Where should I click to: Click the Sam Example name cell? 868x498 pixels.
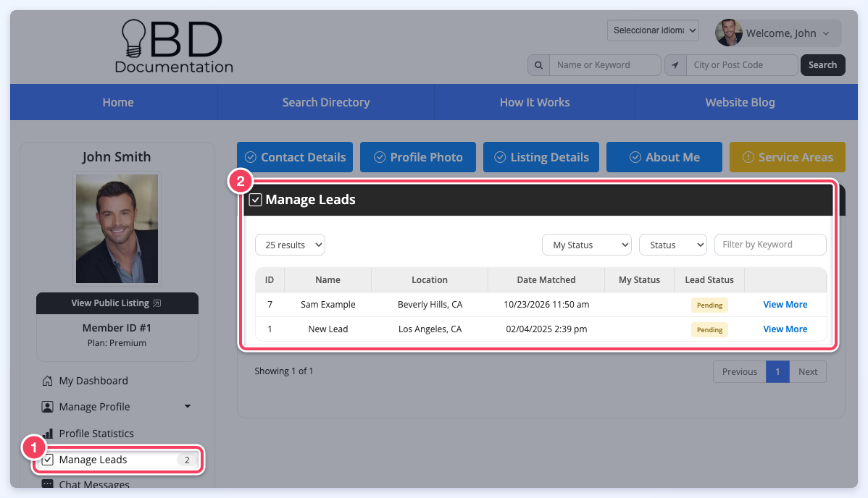coord(328,304)
